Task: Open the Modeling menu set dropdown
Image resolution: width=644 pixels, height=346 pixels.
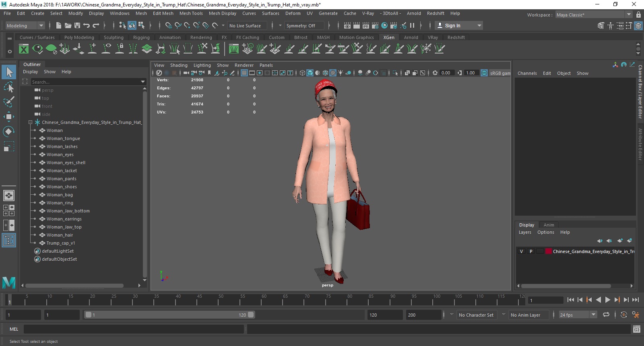Action: point(25,25)
